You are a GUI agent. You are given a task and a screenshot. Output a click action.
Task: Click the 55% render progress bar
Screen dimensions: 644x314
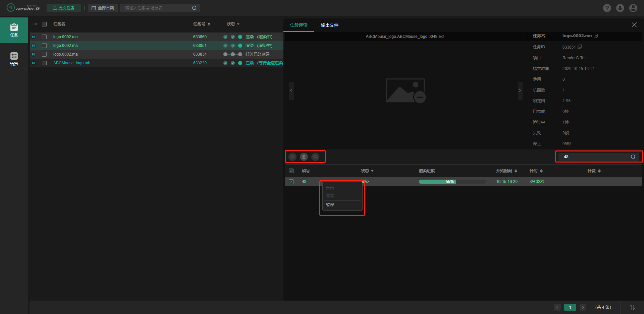452,182
